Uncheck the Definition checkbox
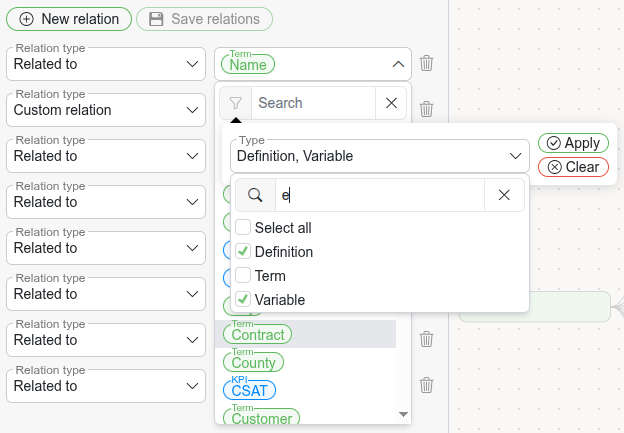The image size is (624, 433). 243,252
